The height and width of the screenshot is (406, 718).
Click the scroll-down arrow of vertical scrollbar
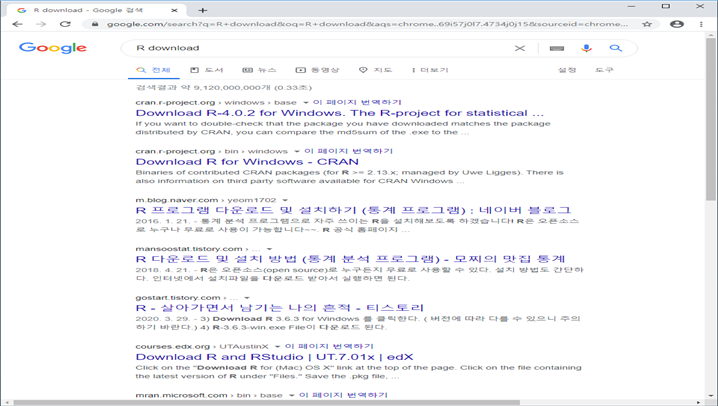[x=711, y=395]
